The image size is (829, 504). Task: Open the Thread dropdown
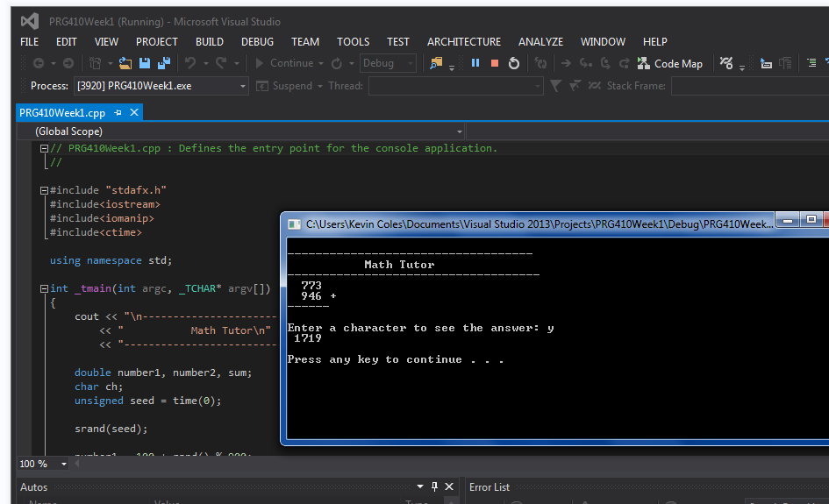tap(456, 86)
